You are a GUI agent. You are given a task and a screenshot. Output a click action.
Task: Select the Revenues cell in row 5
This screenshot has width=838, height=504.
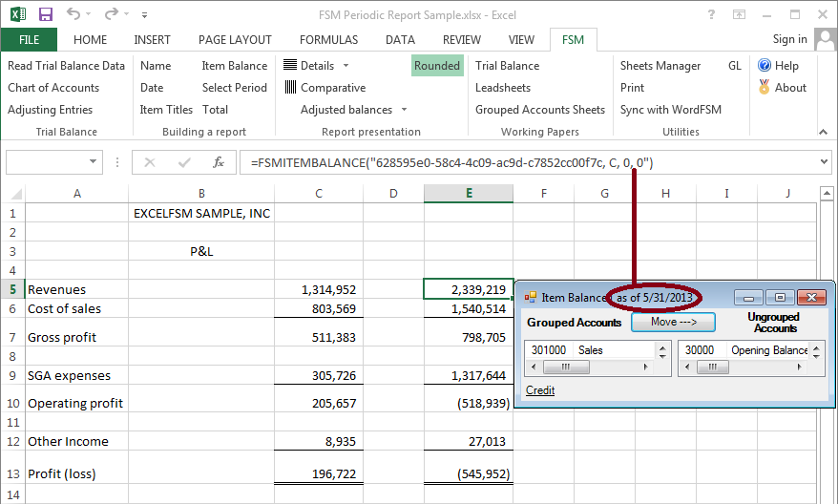coord(77,289)
